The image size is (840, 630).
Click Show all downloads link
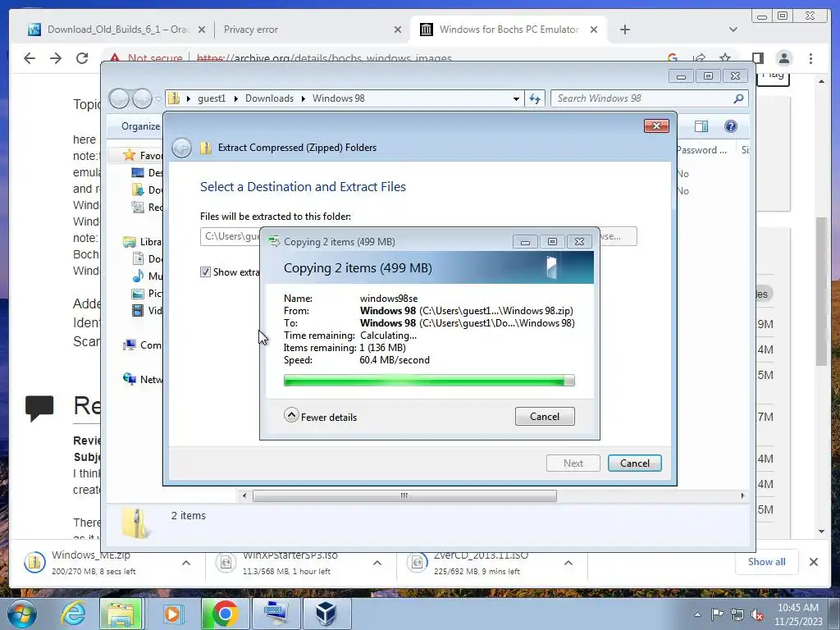(x=767, y=561)
